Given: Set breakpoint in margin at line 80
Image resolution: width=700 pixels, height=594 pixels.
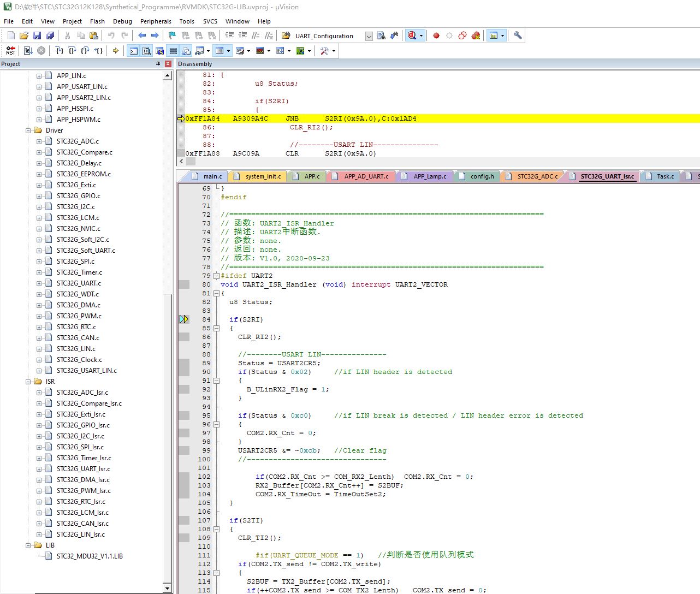Looking at the screenshot, I should click(184, 284).
